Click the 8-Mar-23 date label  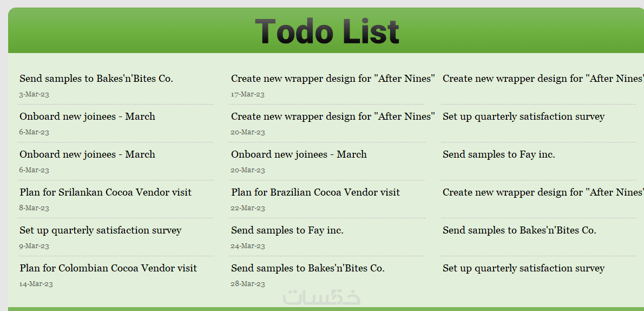[x=34, y=208]
